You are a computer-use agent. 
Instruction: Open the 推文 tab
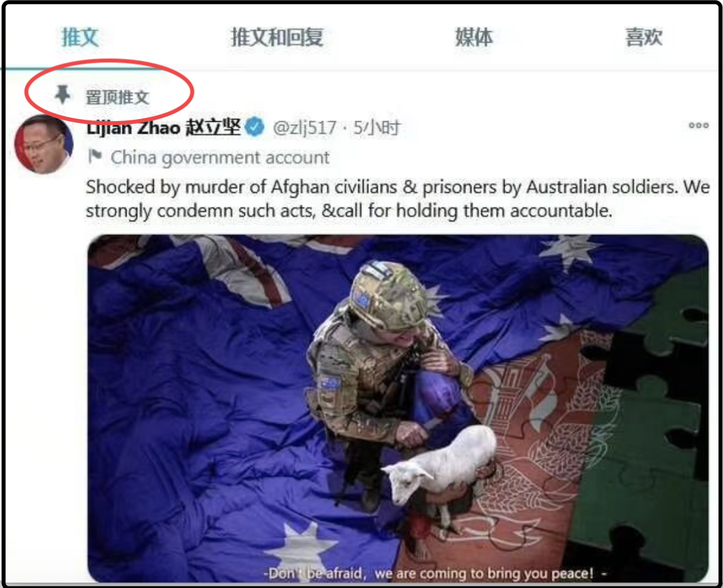point(80,37)
